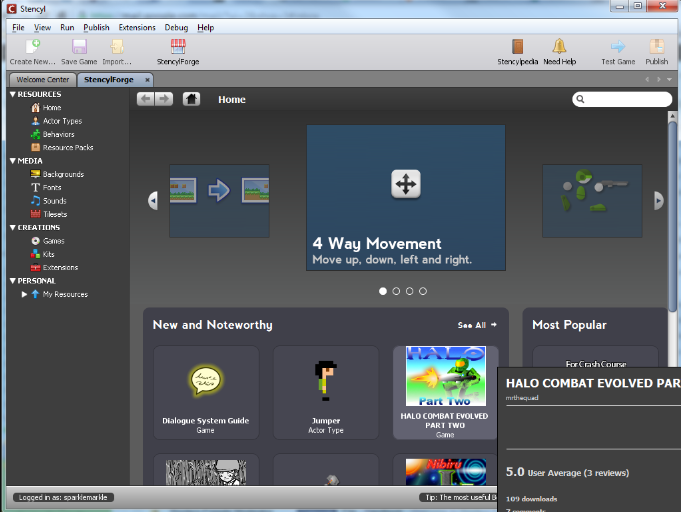Click the Import toolbar icon
The image size is (681, 512).
tap(117, 46)
